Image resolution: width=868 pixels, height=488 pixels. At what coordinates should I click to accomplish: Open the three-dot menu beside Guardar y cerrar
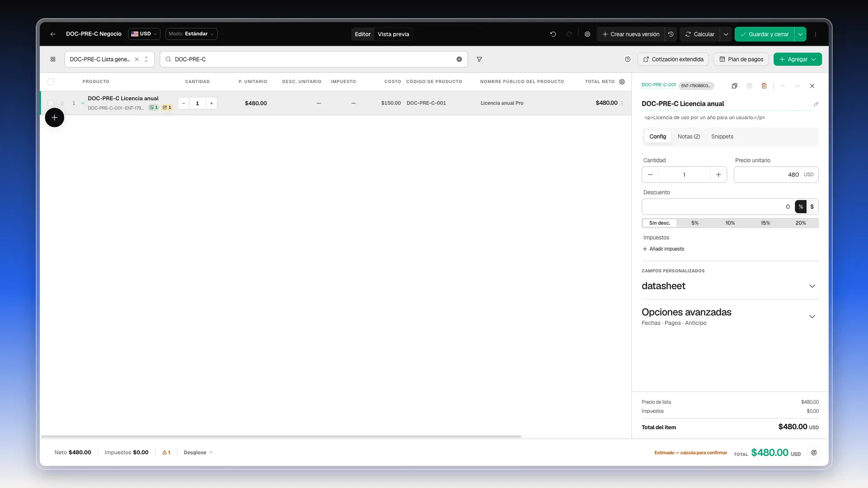(x=816, y=34)
